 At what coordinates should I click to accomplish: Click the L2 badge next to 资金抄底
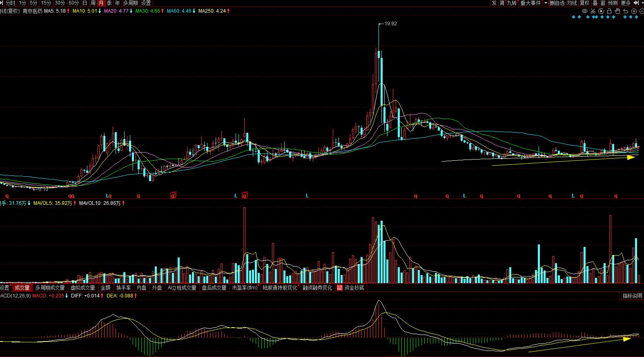coord(340,288)
